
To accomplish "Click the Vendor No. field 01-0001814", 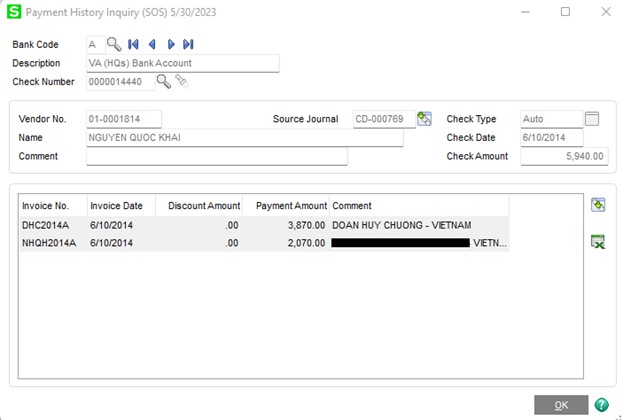I will pos(124,119).
